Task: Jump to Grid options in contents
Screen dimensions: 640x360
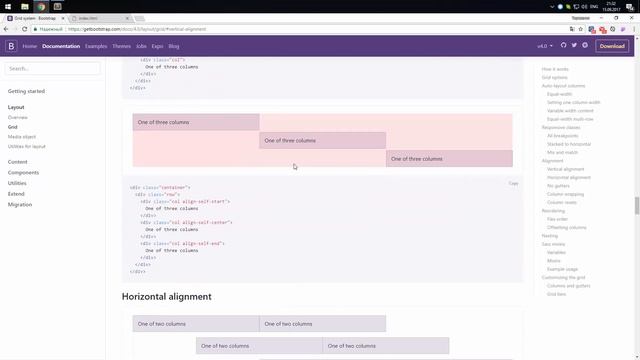Action: coord(554,77)
